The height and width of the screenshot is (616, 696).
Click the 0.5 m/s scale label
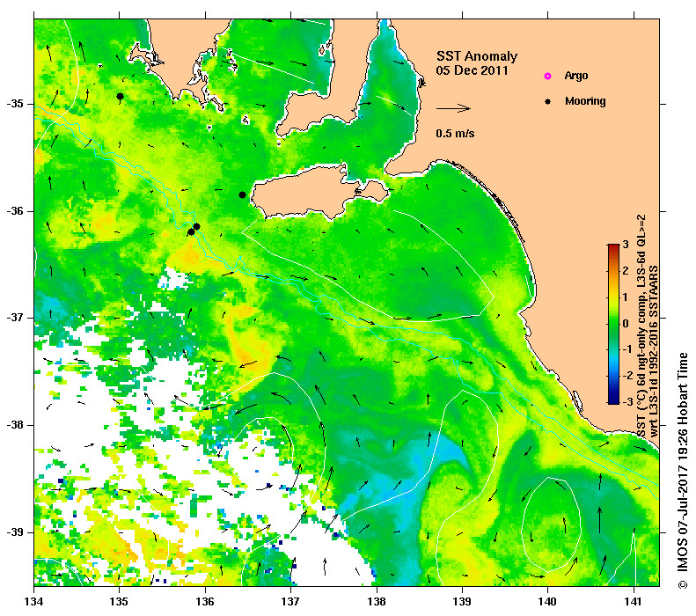(455, 134)
